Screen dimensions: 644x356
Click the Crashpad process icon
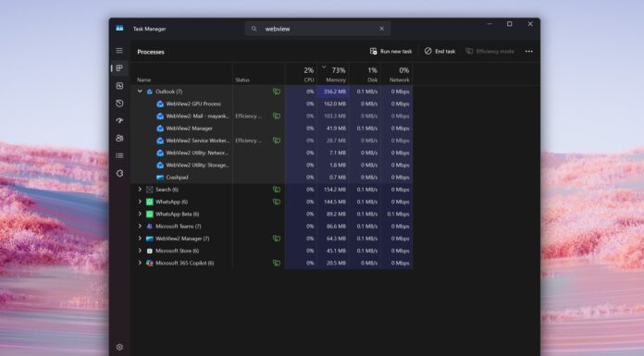(160, 178)
